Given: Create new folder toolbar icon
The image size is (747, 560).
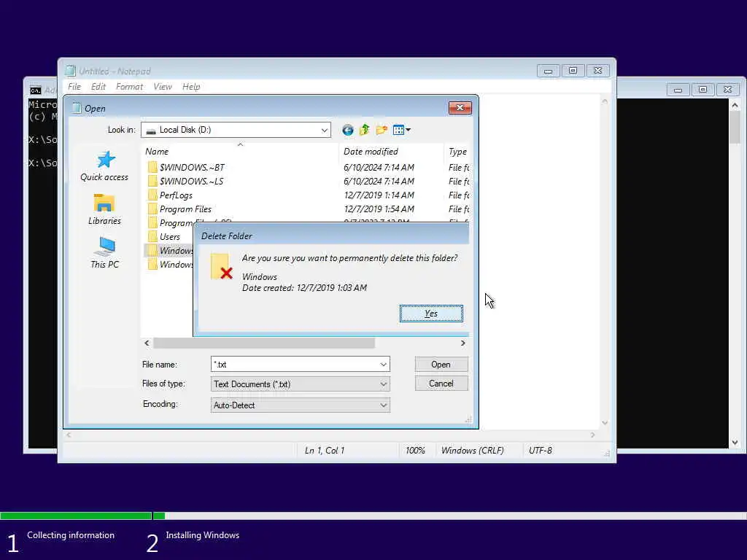Looking at the screenshot, I should coord(382,130).
